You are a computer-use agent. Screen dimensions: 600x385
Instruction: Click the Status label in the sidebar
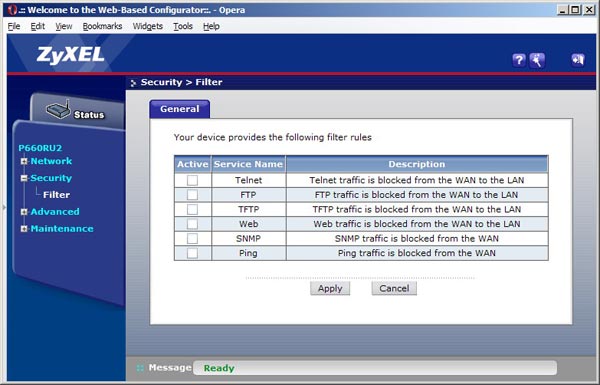click(x=89, y=115)
